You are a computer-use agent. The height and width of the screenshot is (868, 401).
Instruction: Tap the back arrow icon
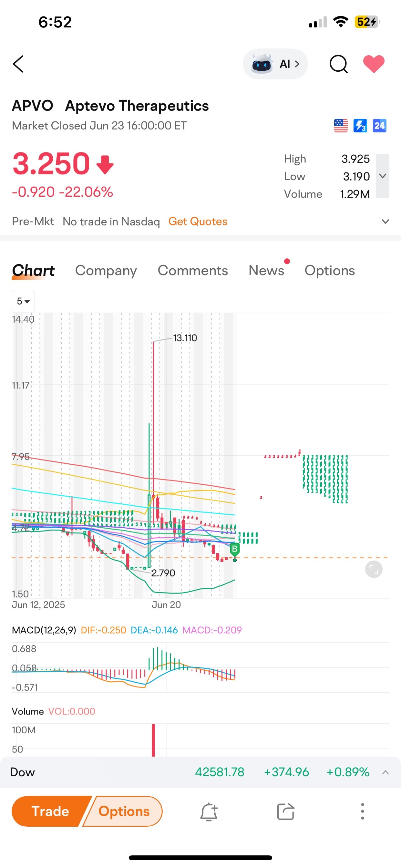click(18, 64)
